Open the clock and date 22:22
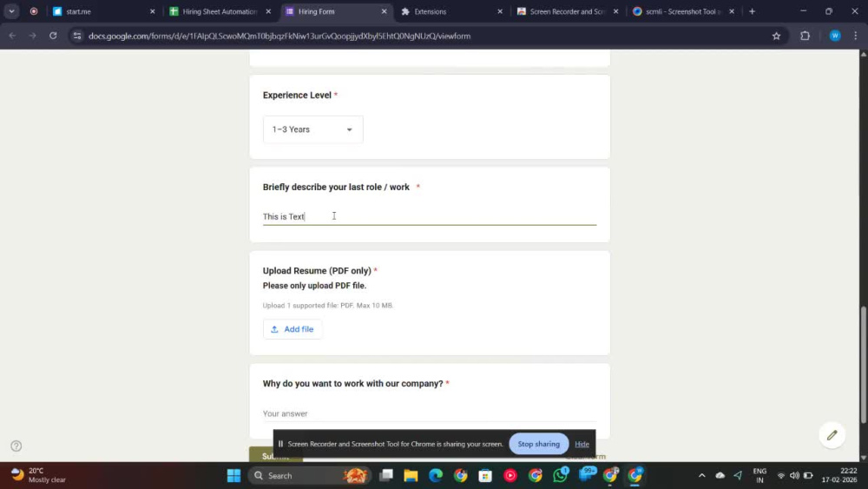Viewport: 868px width, 489px height. [839, 475]
